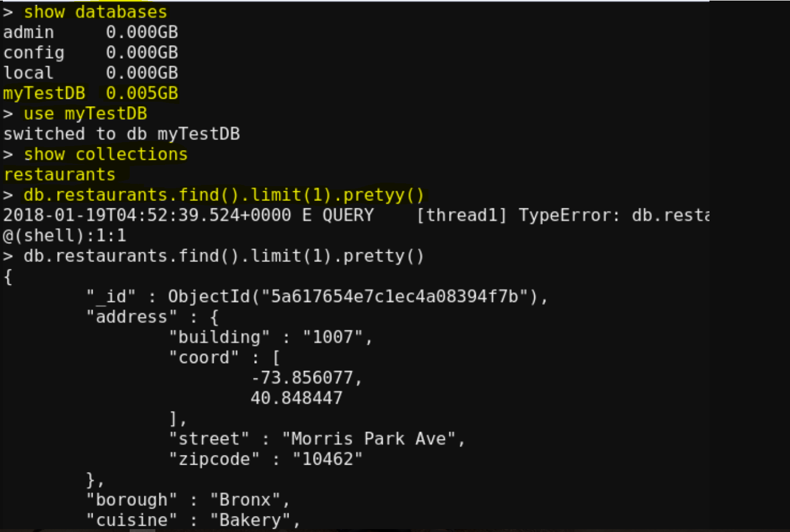
Task: Click the 'use myTestDB' command text
Action: [85, 114]
